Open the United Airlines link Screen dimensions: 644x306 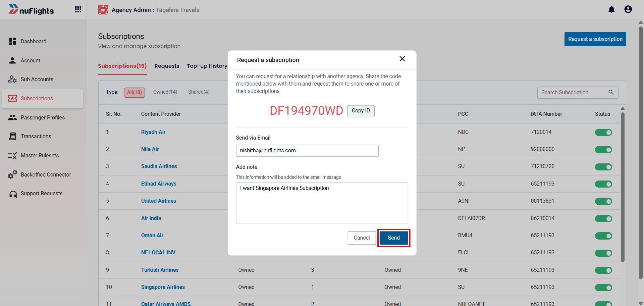[x=159, y=201]
